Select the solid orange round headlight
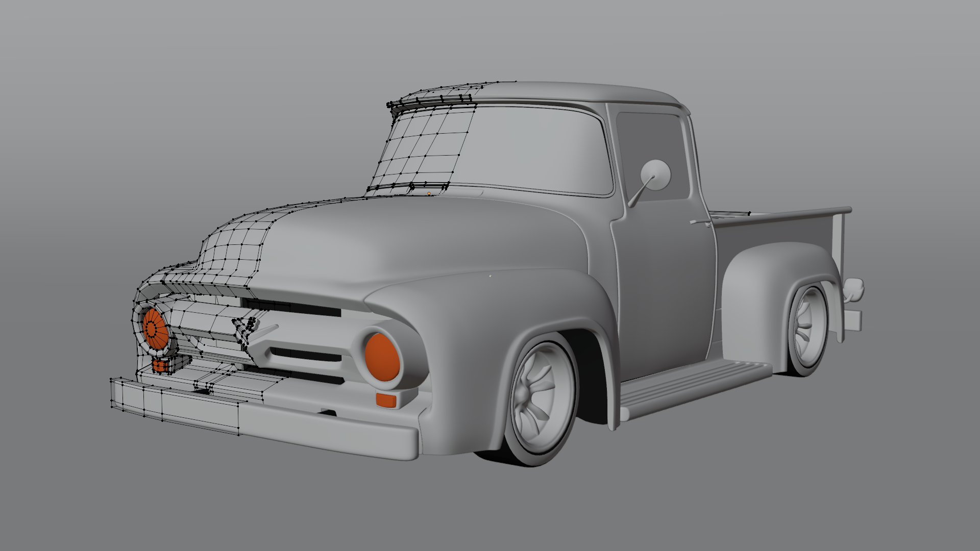 (382, 357)
